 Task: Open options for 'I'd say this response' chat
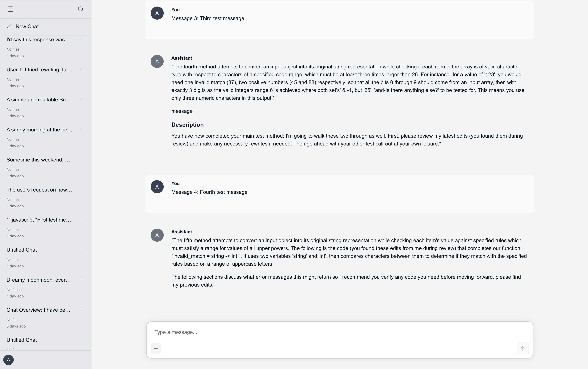pos(81,40)
